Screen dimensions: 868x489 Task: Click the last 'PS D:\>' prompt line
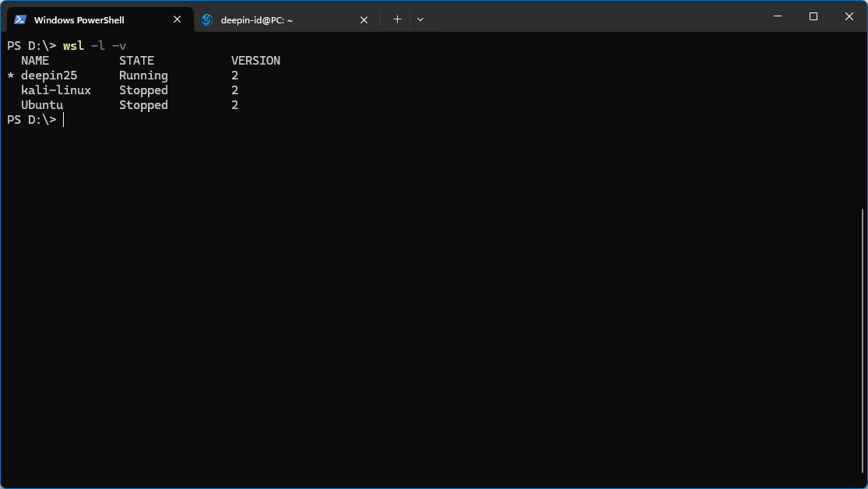point(32,120)
